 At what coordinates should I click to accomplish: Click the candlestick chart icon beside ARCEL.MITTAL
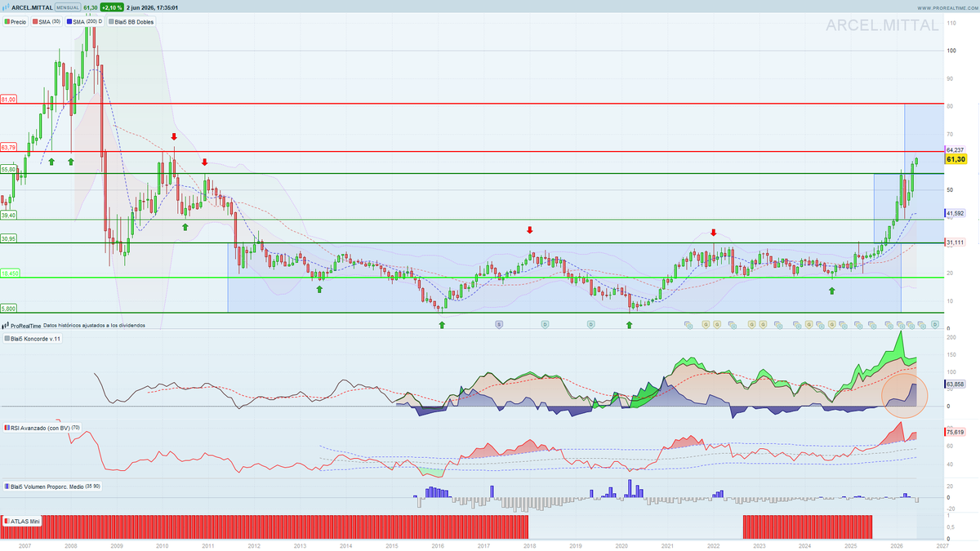6,7
